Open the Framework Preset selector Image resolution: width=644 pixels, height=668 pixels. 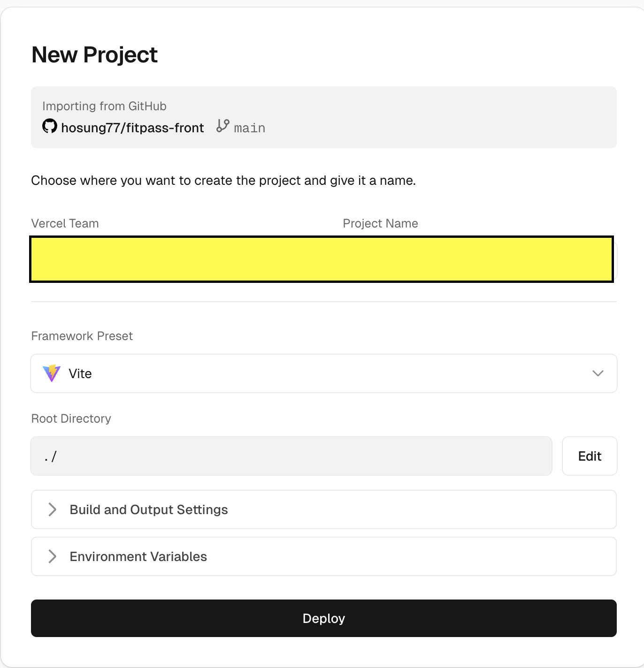point(324,373)
